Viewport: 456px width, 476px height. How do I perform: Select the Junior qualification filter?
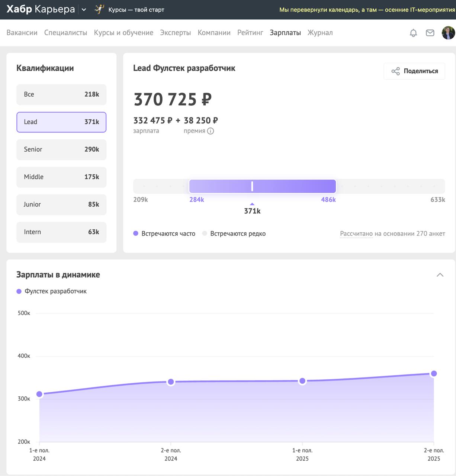[61, 205]
